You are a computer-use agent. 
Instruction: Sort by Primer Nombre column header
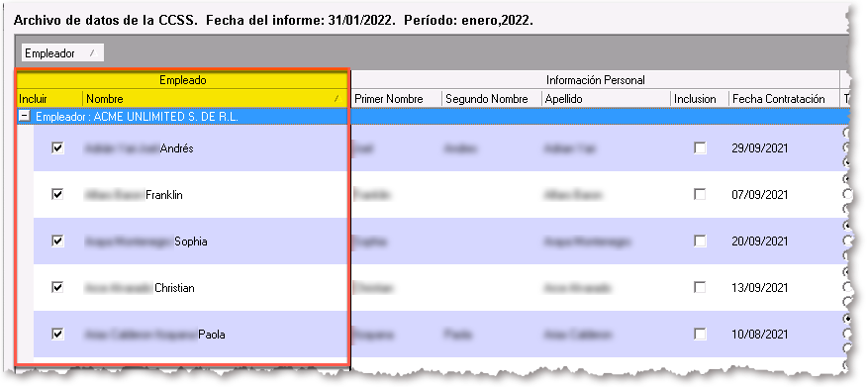pyautogui.click(x=396, y=99)
